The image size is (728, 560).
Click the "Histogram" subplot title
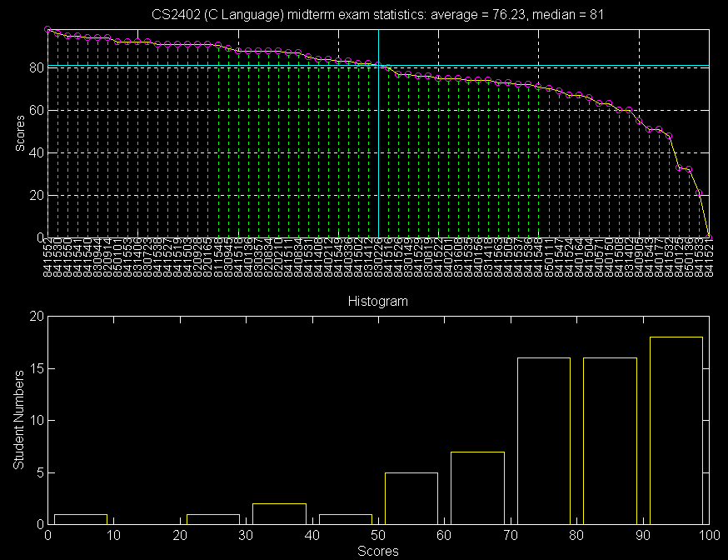click(377, 301)
